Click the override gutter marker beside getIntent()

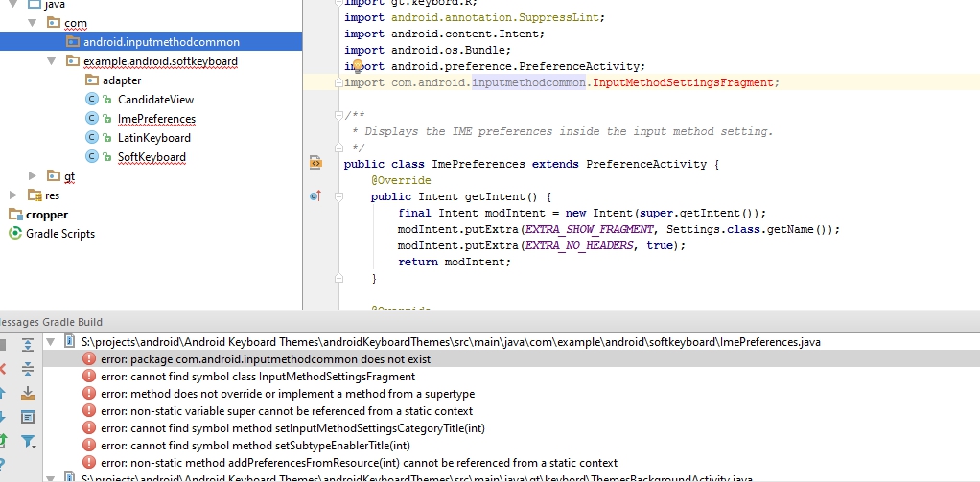315,196
